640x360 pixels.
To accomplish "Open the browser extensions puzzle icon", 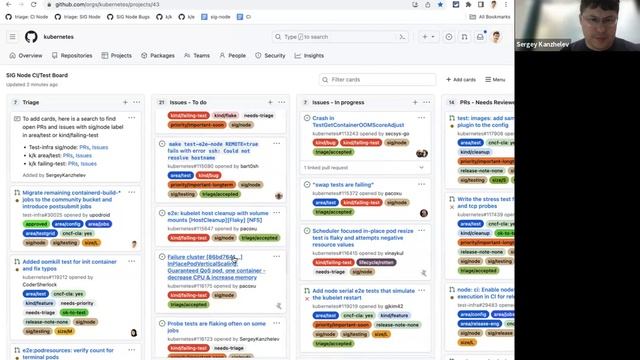I will [x=468, y=4].
